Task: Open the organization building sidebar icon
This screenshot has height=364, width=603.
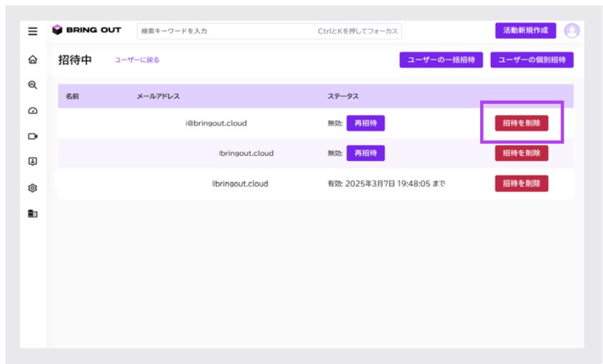Action: pos(32,214)
